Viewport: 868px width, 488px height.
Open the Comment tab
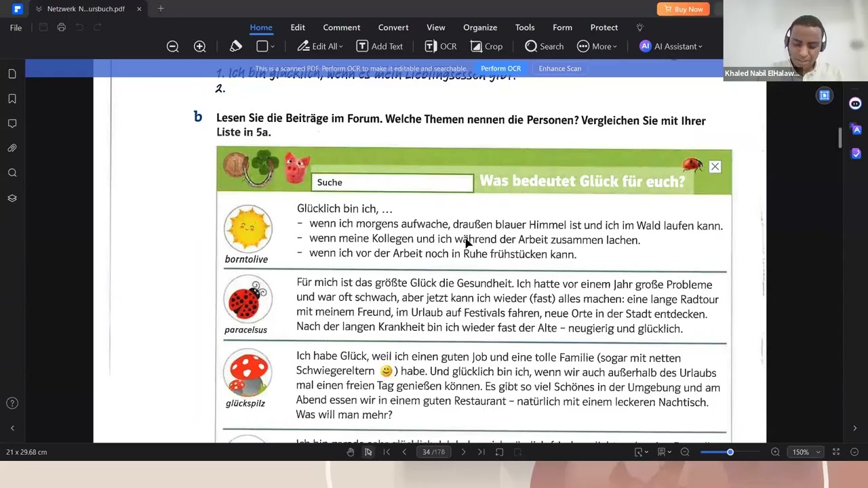342,27
